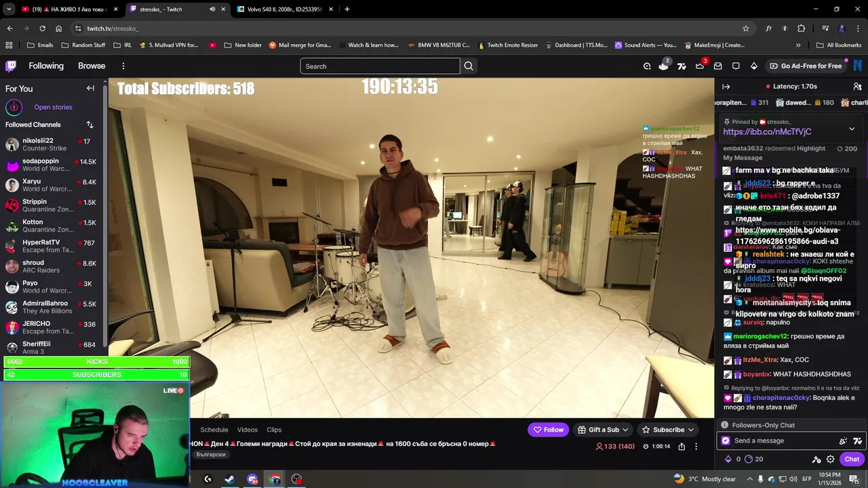The image size is (868, 488).
Task: Send the message with the Chat button
Action: click(852, 459)
